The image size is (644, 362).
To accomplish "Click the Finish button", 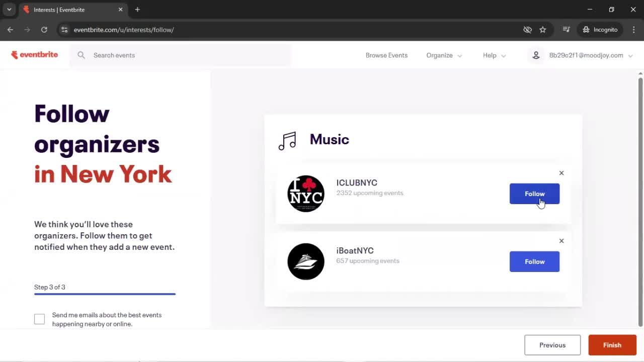I will 612,345.
